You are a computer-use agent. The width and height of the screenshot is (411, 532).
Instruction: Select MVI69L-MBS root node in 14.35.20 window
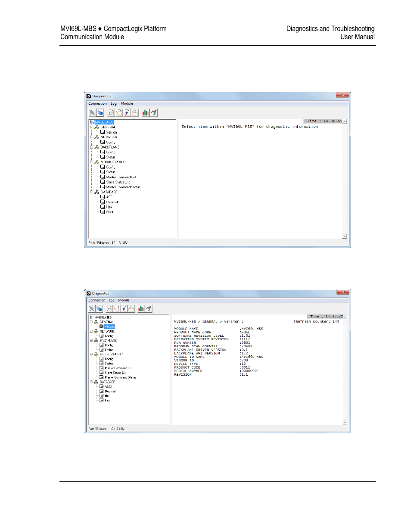pyautogui.click(x=103, y=317)
